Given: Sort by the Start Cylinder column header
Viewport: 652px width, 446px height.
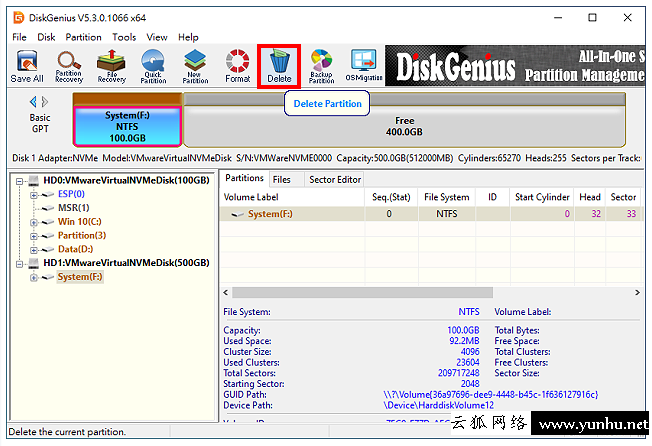Looking at the screenshot, I should (x=542, y=197).
